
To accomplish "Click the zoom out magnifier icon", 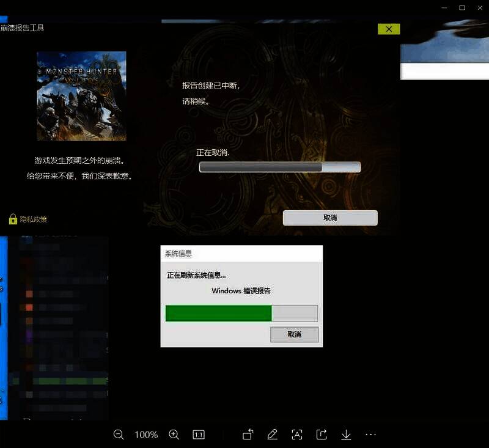I will click(x=119, y=435).
